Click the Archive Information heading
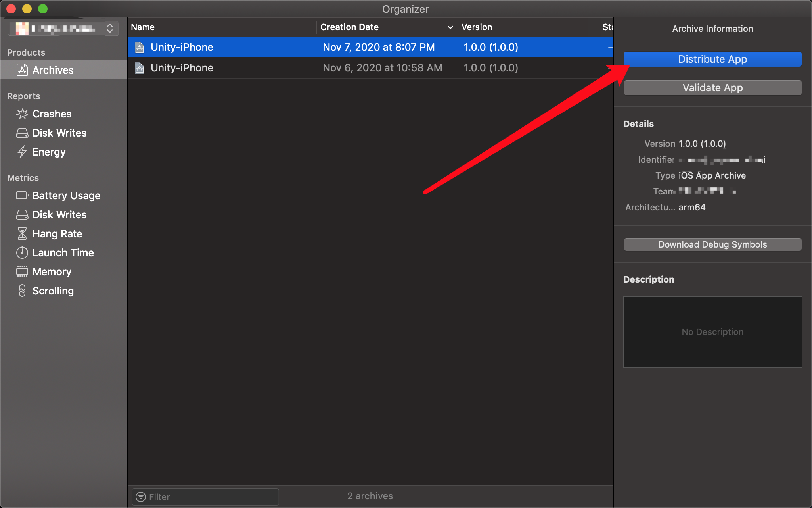This screenshot has width=812, height=508. click(712, 29)
